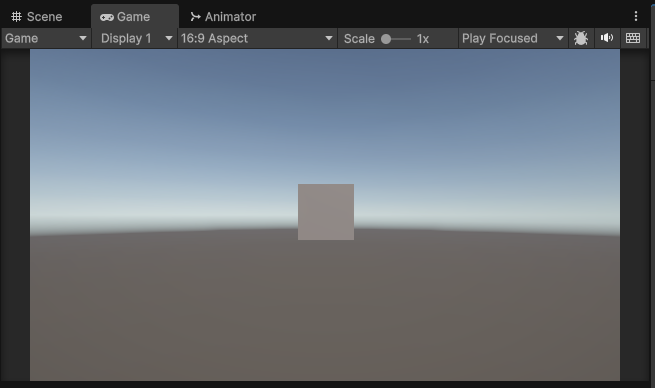Open the 16:9 Aspect dropdown
Image resolution: width=655 pixels, height=388 pixels.
tap(257, 38)
